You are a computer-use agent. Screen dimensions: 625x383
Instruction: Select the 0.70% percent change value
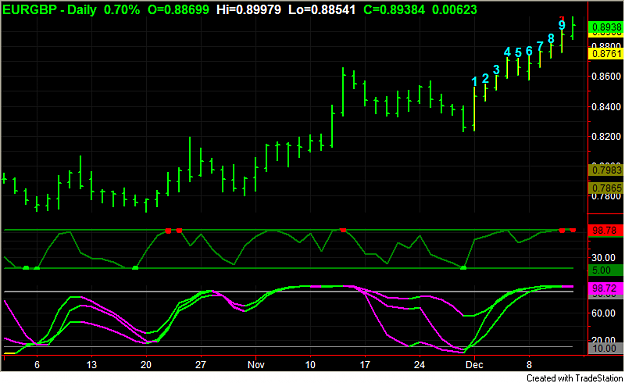point(122,10)
